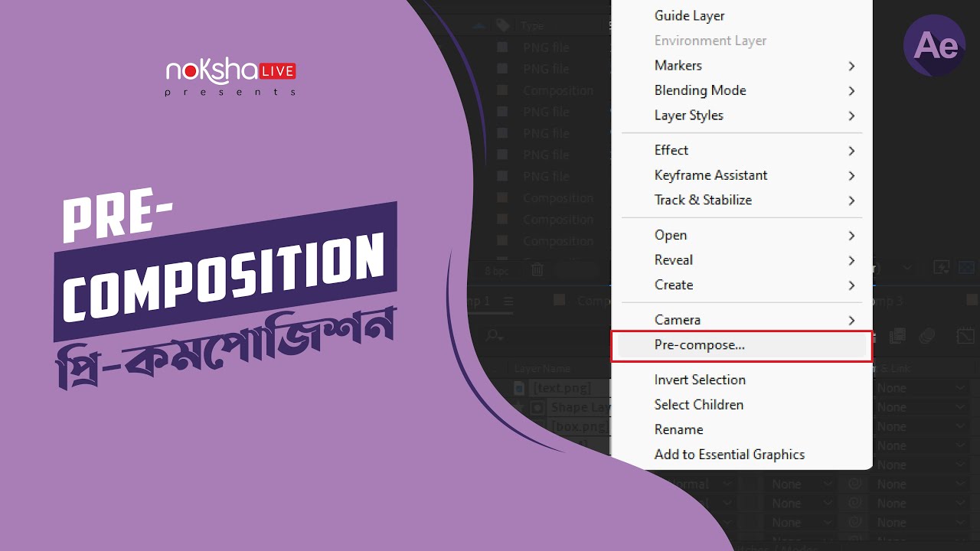Click Select Children menu entry
This screenshot has height=551, width=980.
pos(741,405)
